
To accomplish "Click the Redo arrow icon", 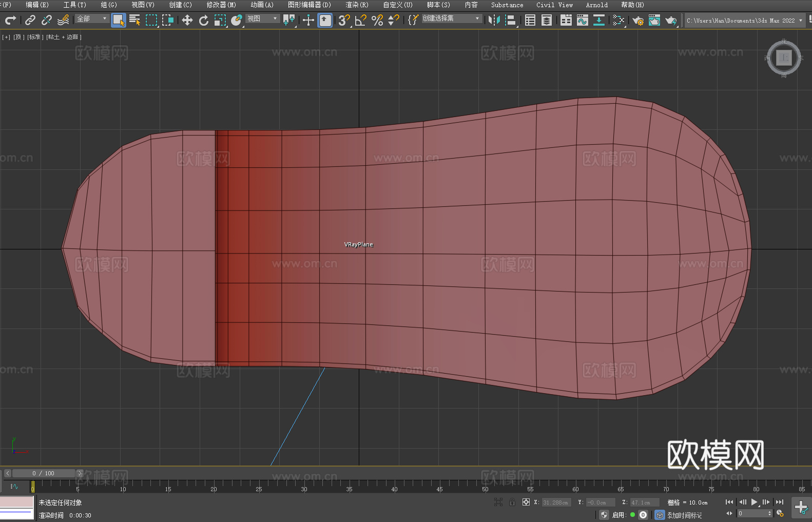I will click(x=10, y=20).
